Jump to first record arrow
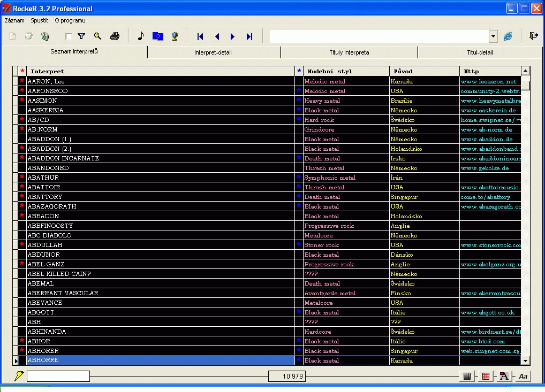Screen dimensions: 545x392 [x=200, y=36]
